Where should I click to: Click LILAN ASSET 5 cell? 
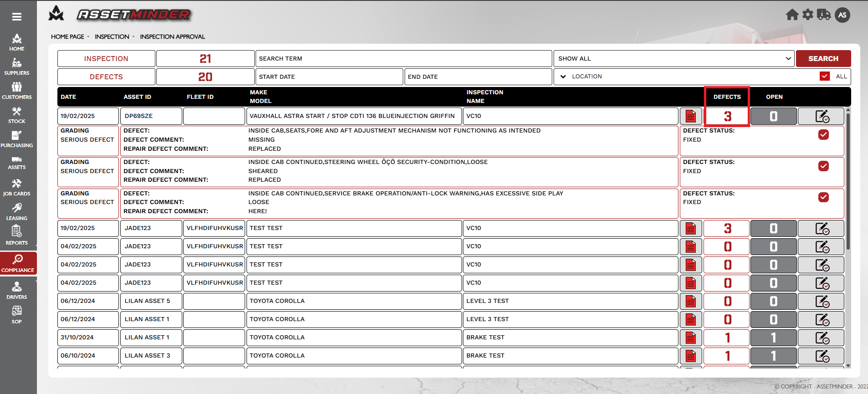pos(151,301)
